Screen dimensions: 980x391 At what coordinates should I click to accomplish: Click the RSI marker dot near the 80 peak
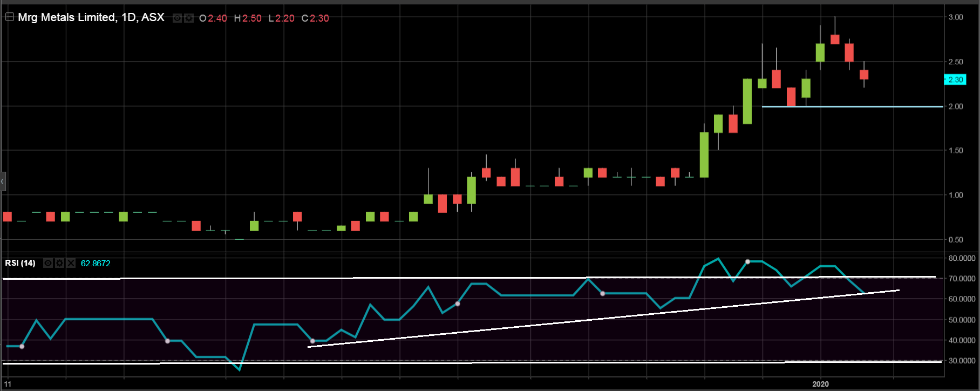747,261
